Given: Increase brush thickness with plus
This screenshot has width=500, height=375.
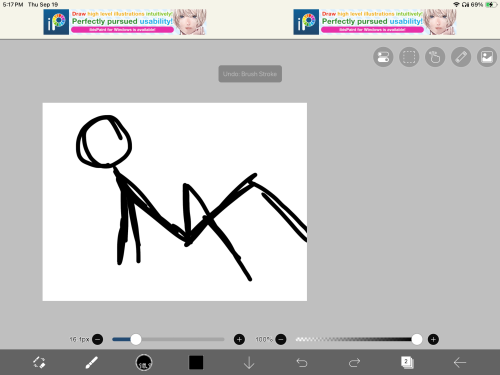Looking at the screenshot, I should 239,339.
